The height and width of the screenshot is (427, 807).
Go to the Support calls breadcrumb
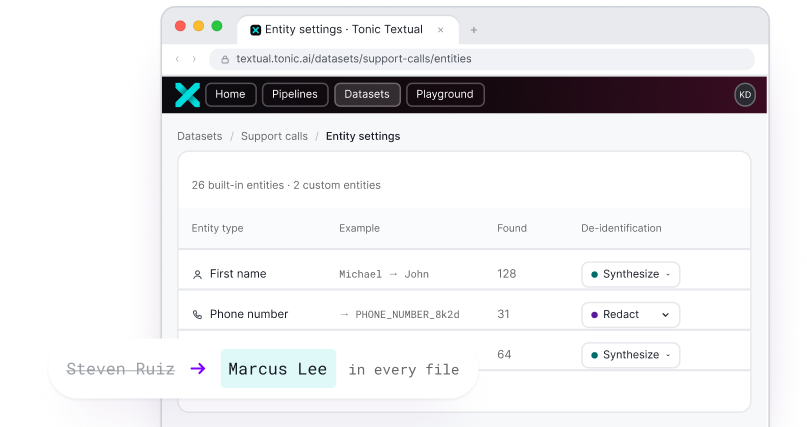tap(274, 136)
